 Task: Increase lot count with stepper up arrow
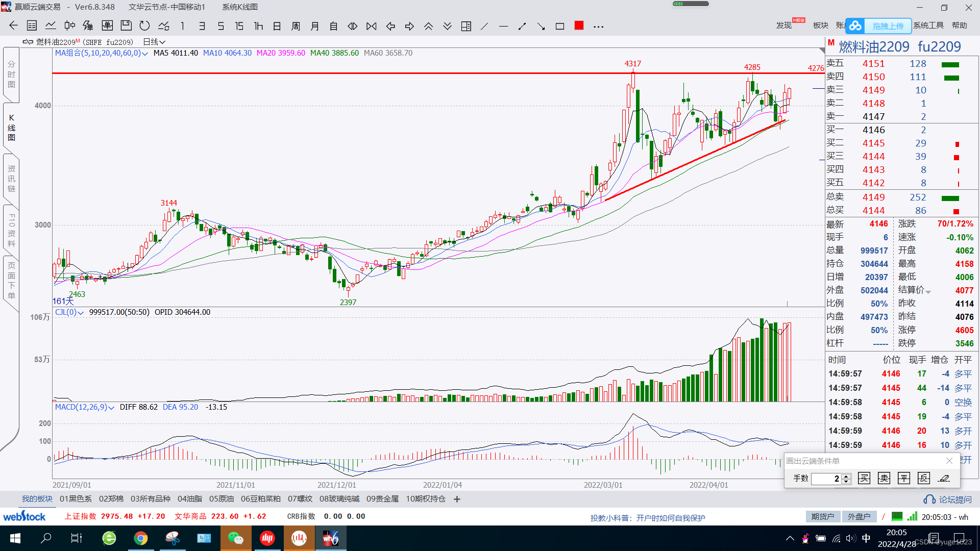847,476
